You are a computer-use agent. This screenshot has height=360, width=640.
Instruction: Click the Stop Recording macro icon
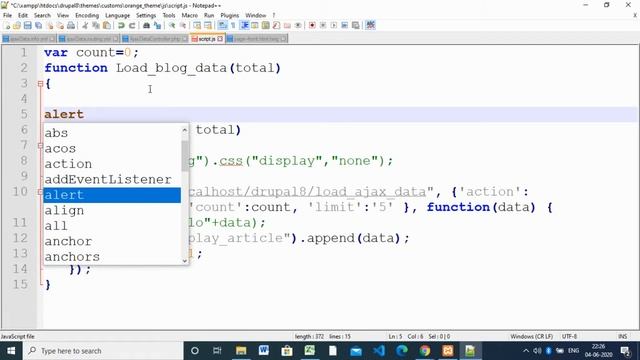coord(323,25)
